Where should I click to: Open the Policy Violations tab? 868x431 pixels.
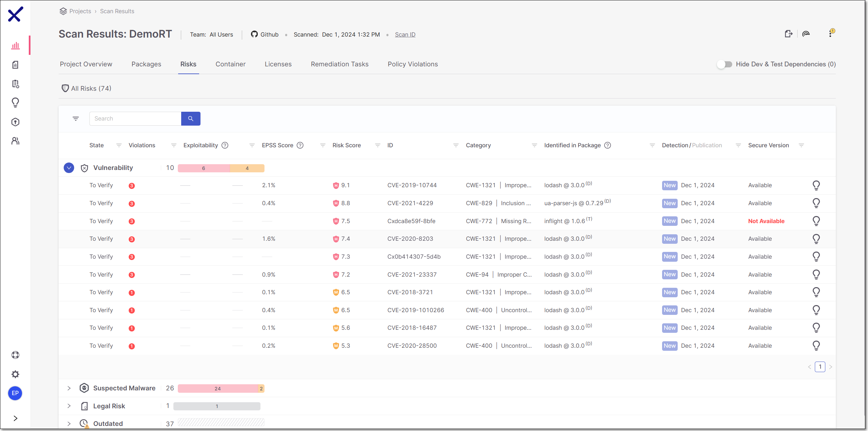tap(413, 64)
